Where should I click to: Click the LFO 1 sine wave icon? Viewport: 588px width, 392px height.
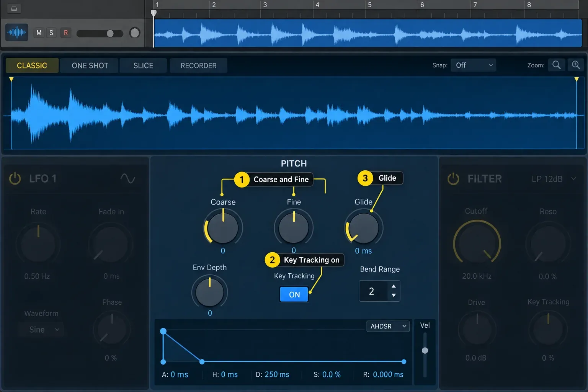128,178
